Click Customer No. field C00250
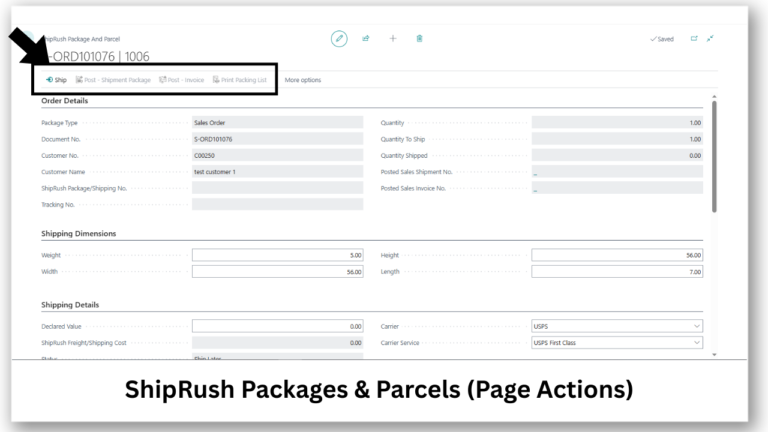The width and height of the screenshot is (768, 432). [278, 155]
